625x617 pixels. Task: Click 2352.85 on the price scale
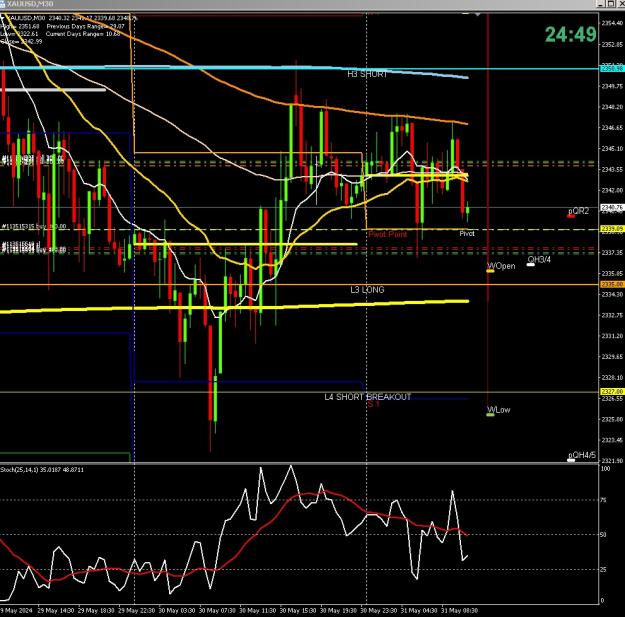pos(612,44)
